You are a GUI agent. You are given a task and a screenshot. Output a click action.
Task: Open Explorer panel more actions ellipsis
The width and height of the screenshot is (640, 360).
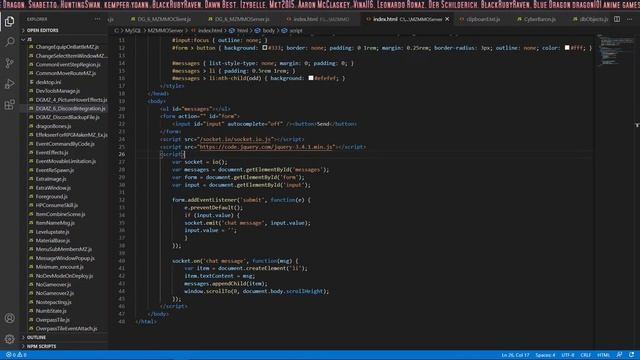coord(97,19)
